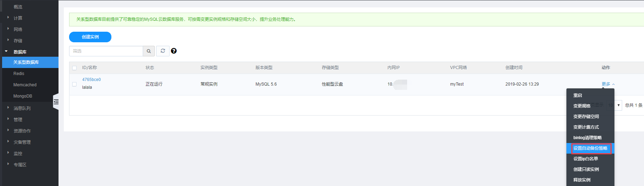Click the 正在运行 status cell

pyautogui.click(x=154, y=84)
